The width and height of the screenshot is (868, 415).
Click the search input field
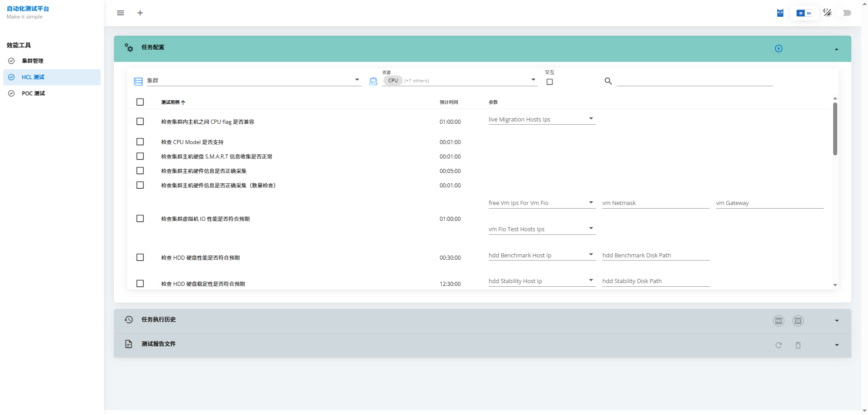694,81
